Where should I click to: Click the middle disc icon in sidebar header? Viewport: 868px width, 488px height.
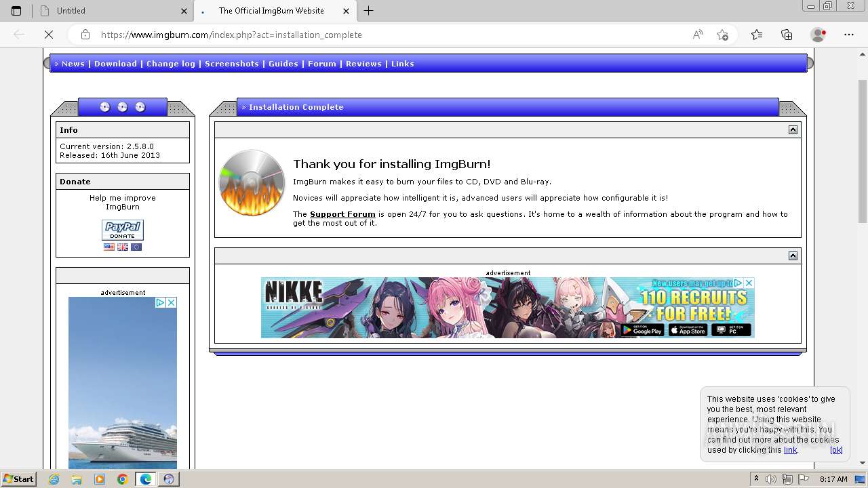[x=123, y=107]
